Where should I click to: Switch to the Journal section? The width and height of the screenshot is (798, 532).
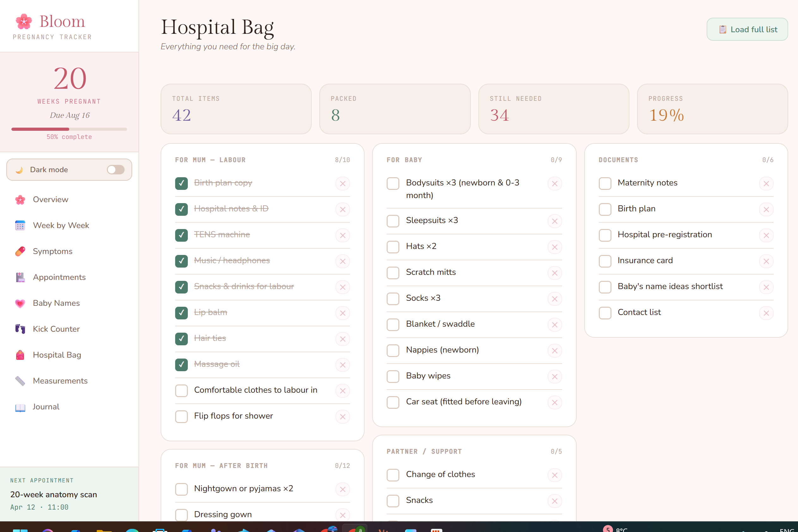[69, 407]
